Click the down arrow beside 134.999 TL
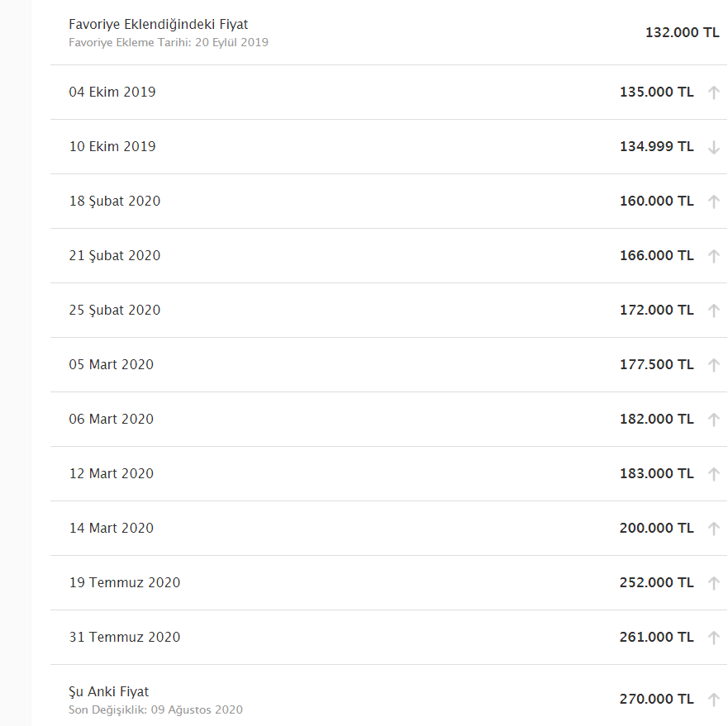Screen dimensions: 728x726 [x=714, y=147]
